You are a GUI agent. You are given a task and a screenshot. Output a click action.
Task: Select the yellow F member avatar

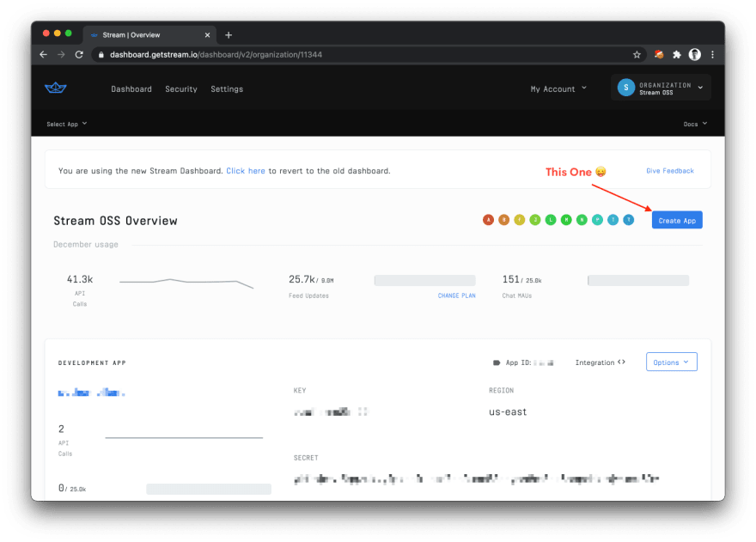519,220
